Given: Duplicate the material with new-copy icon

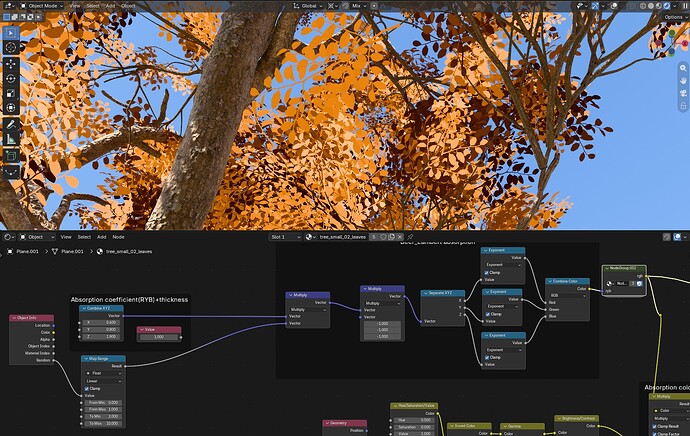Looking at the screenshot, I should pos(391,237).
